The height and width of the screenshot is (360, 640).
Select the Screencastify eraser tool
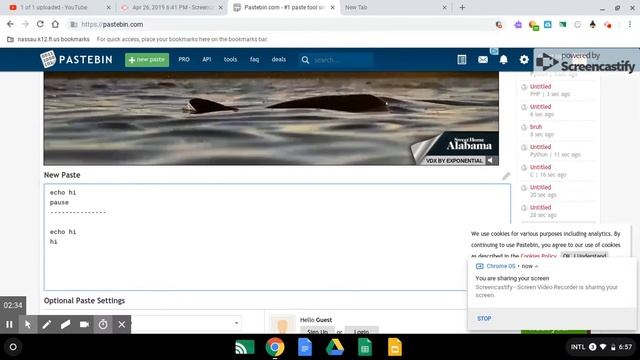[65, 324]
